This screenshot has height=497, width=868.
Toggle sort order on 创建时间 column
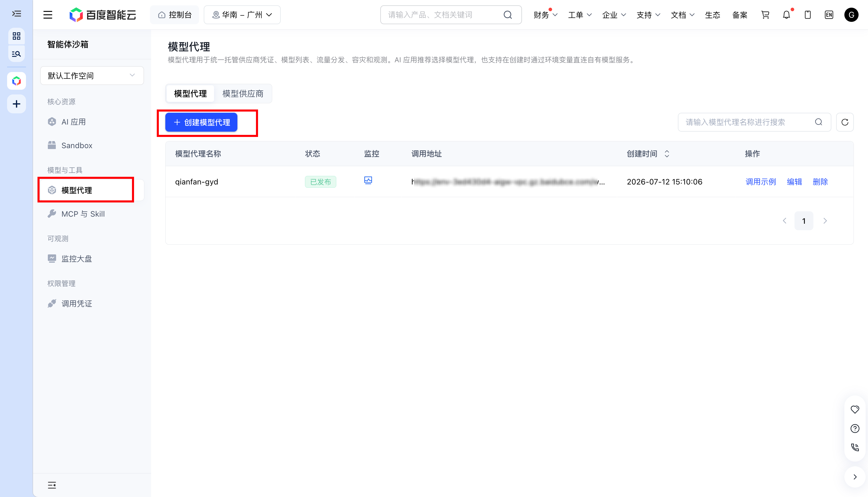point(667,153)
